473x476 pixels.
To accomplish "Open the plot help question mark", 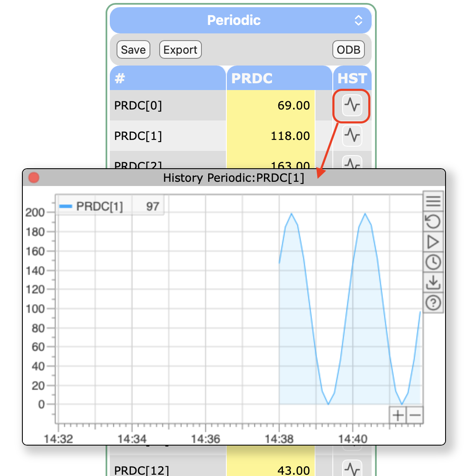I will click(x=433, y=303).
